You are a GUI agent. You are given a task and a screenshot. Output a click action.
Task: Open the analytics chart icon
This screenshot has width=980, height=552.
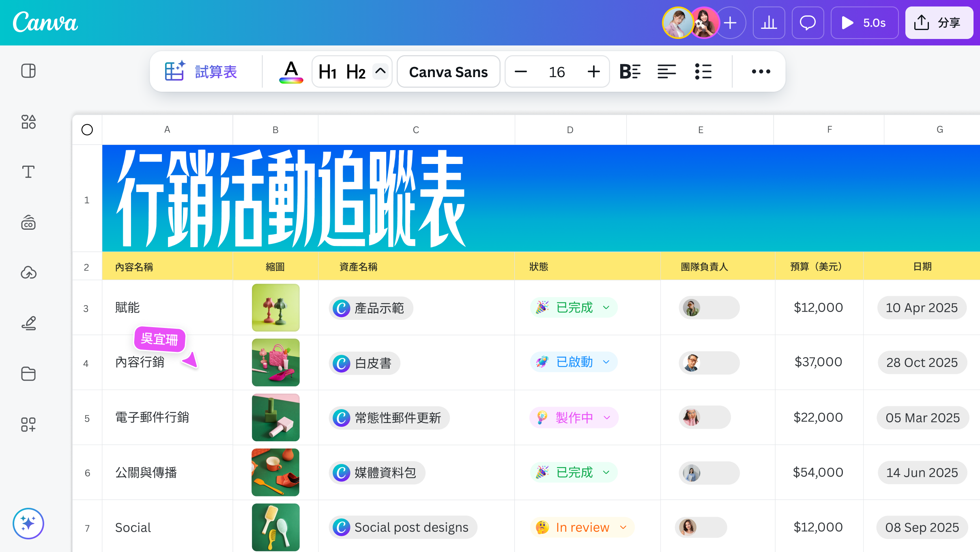pyautogui.click(x=769, y=23)
